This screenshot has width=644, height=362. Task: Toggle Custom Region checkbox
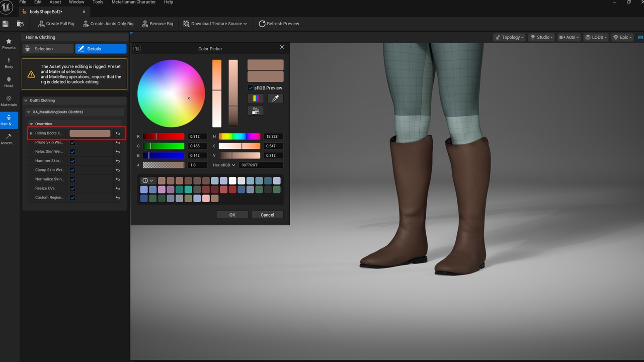pos(72,198)
